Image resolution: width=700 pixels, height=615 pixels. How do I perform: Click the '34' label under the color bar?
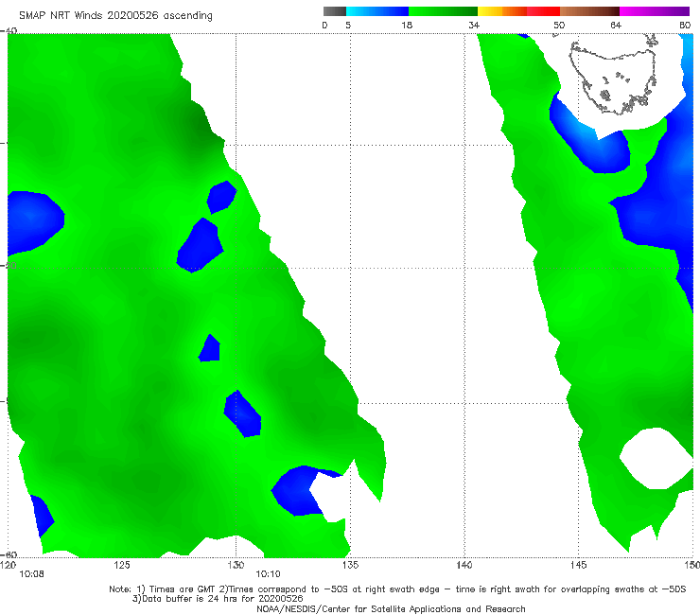tap(474, 25)
